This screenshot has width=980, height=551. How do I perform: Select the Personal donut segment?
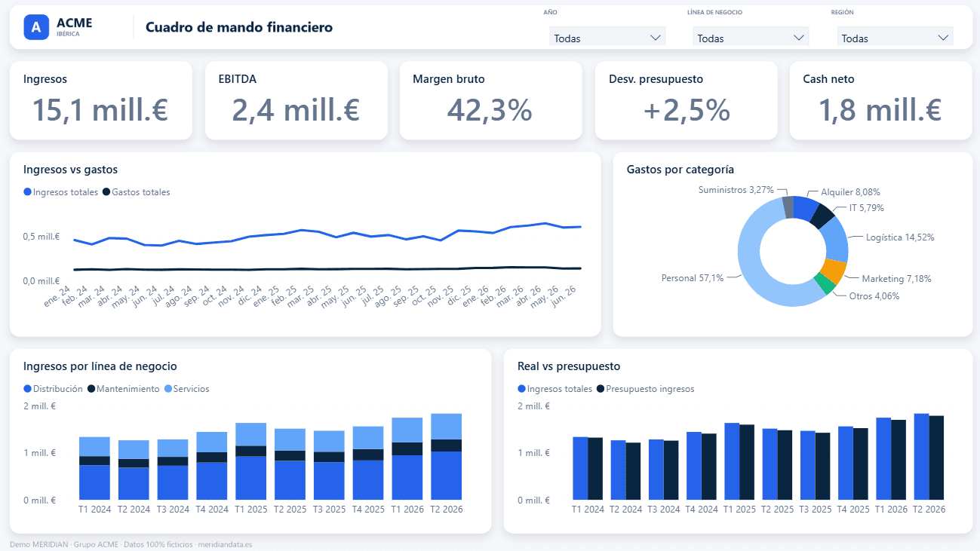click(x=751, y=260)
